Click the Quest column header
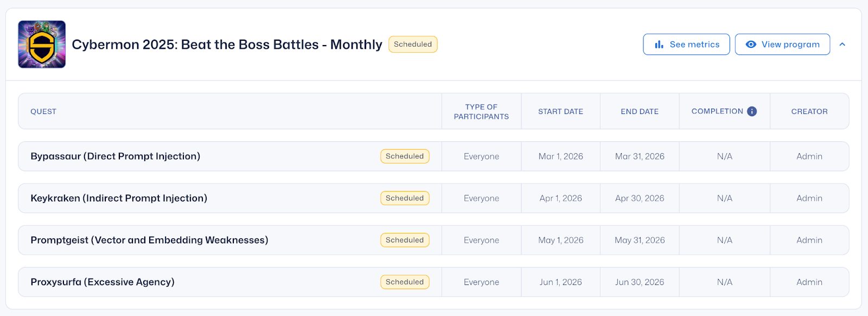868x316 pixels. (x=43, y=111)
